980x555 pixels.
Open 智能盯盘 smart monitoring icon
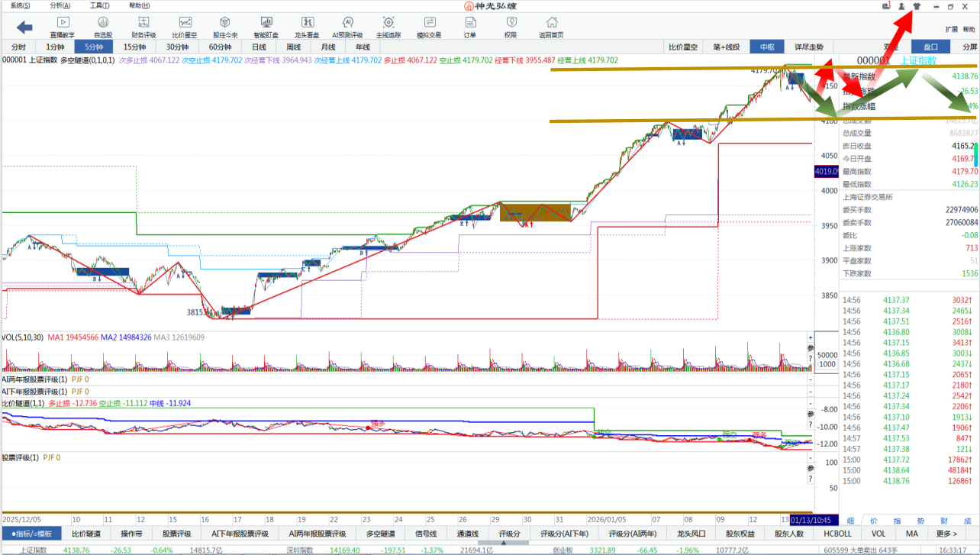[266, 27]
